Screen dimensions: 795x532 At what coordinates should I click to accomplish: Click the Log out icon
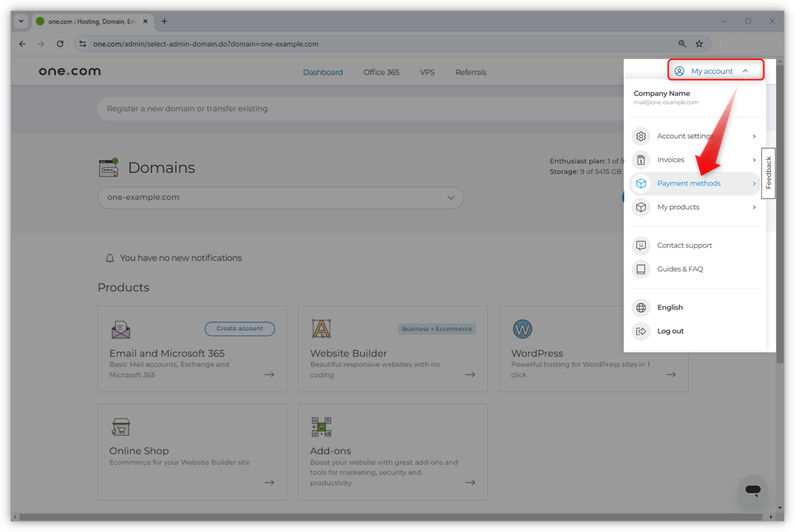(x=640, y=331)
